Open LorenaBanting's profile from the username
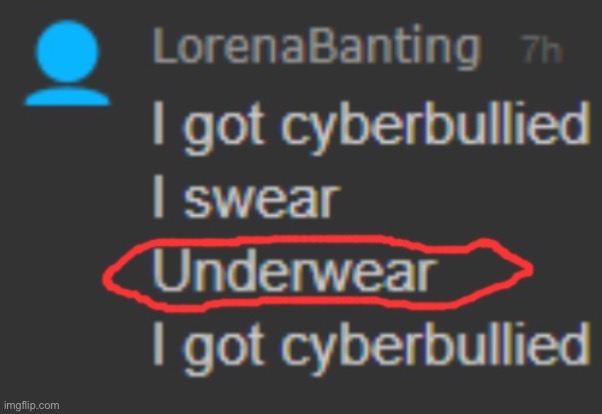This screenshot has height=414, width=602. [x=317, y=48]
